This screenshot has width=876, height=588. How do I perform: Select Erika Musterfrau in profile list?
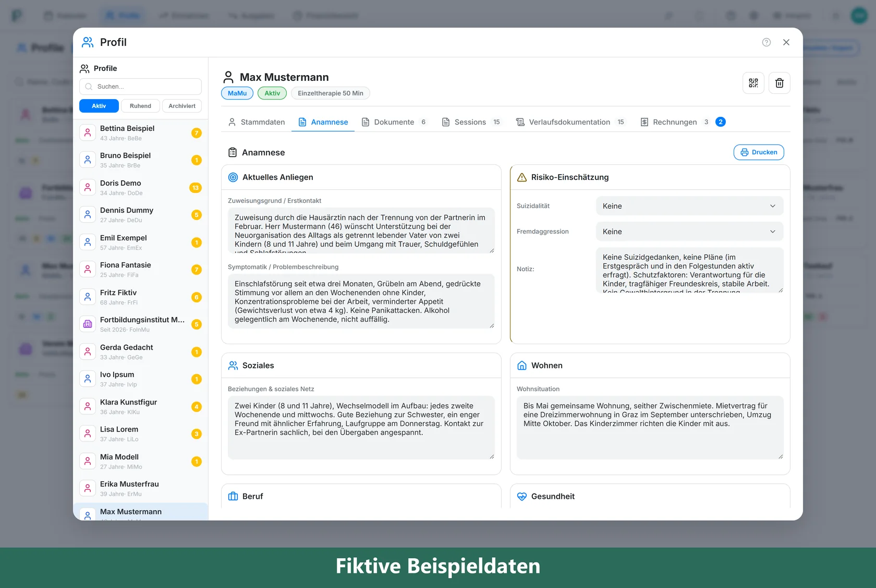click(140, 488)
